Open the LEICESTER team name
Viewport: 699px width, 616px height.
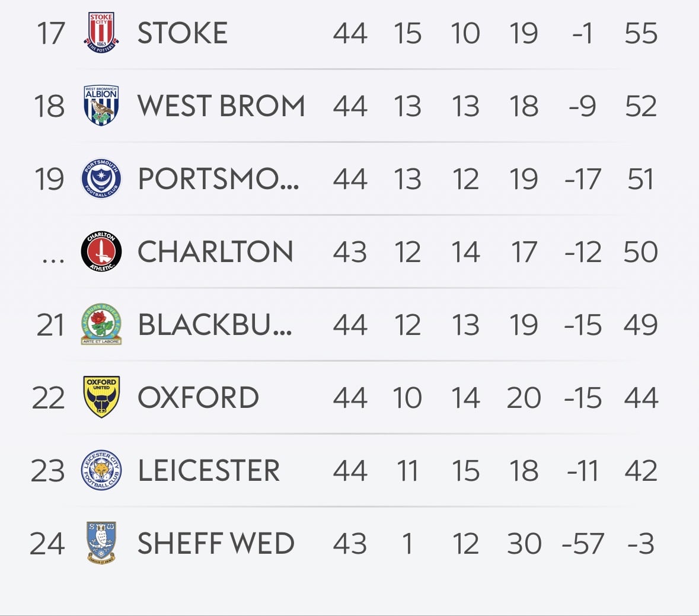(x=209, y=470)
